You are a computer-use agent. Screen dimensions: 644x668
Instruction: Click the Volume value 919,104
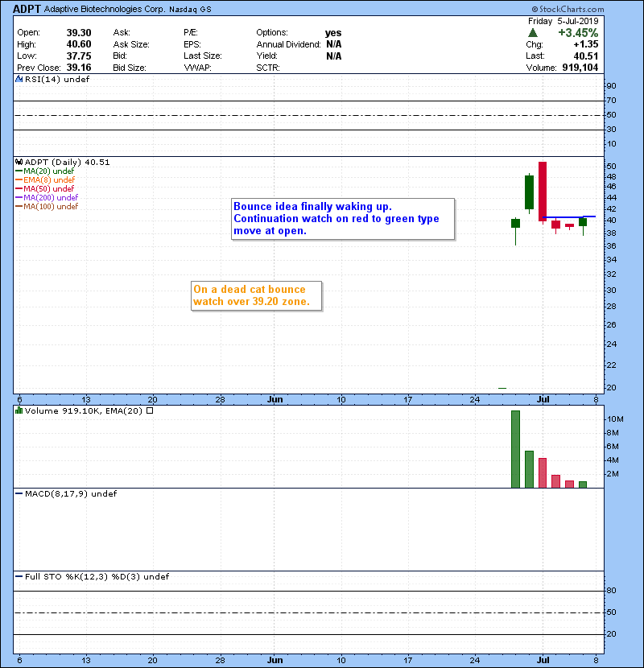tap(580, 68)
